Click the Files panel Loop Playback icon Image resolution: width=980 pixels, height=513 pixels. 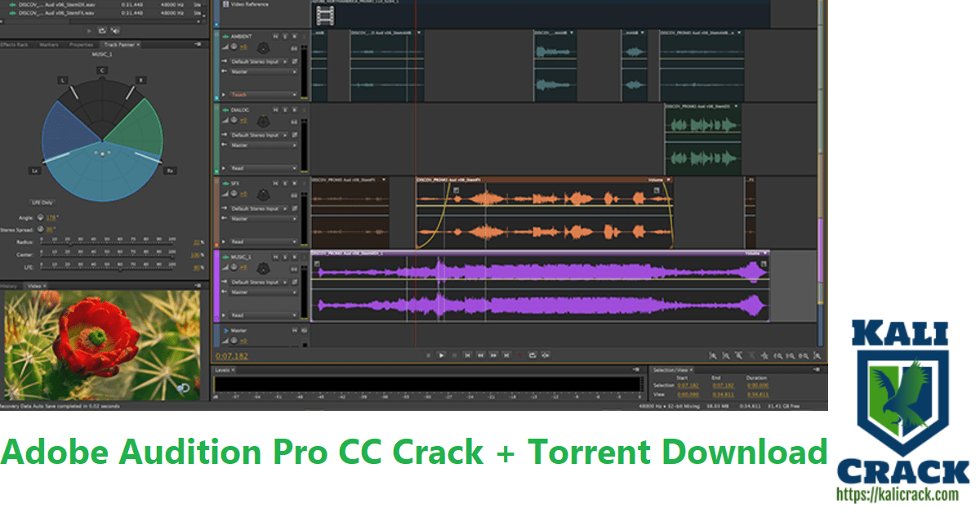click(x=102, y=31)
